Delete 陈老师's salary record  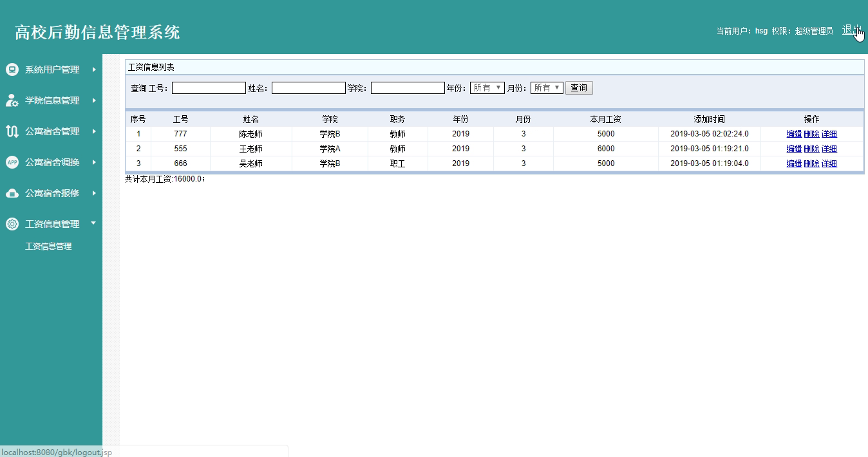(811, 134)
